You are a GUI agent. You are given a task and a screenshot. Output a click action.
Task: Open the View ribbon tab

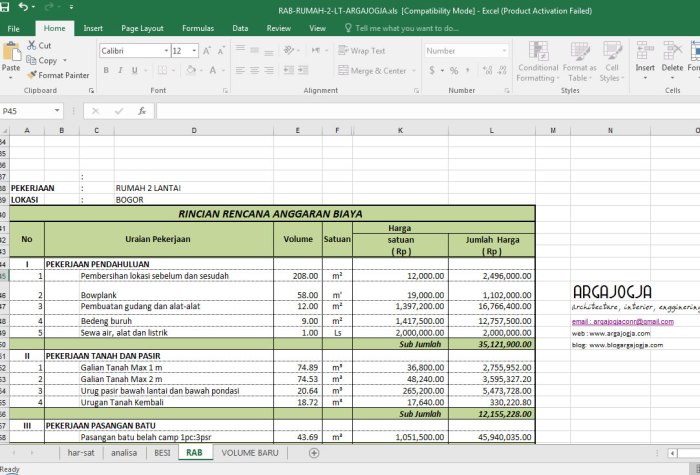317,28
